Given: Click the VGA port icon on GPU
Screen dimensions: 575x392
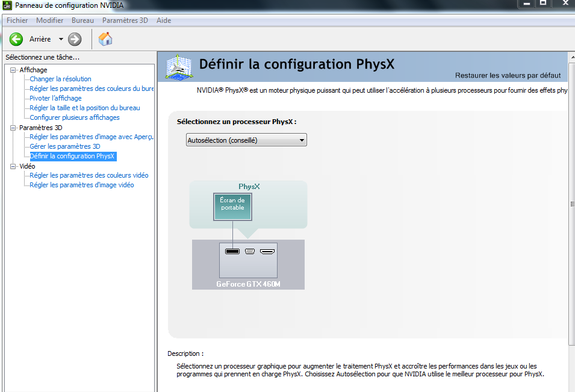Looking at the screenshot, I should coord(250,251).
